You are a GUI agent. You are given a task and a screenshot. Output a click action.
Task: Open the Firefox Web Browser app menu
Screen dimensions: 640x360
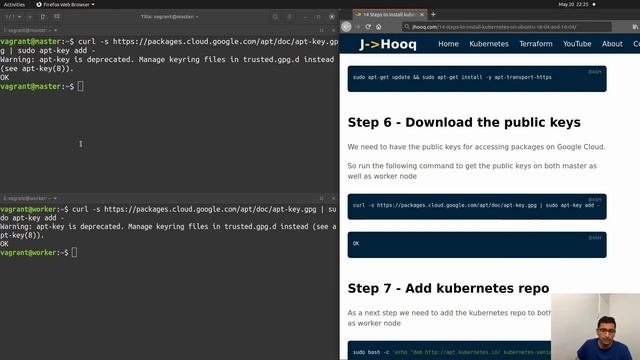tap(65, 4)
